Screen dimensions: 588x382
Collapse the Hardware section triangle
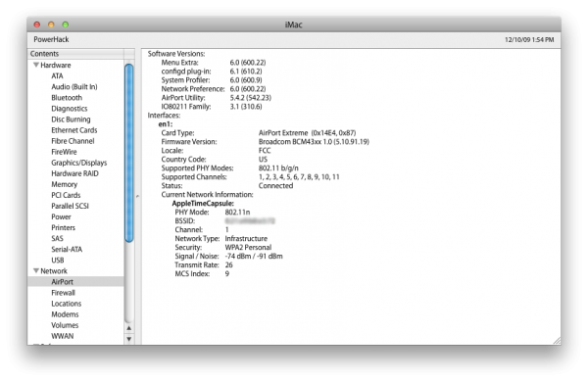click(36, 65)
